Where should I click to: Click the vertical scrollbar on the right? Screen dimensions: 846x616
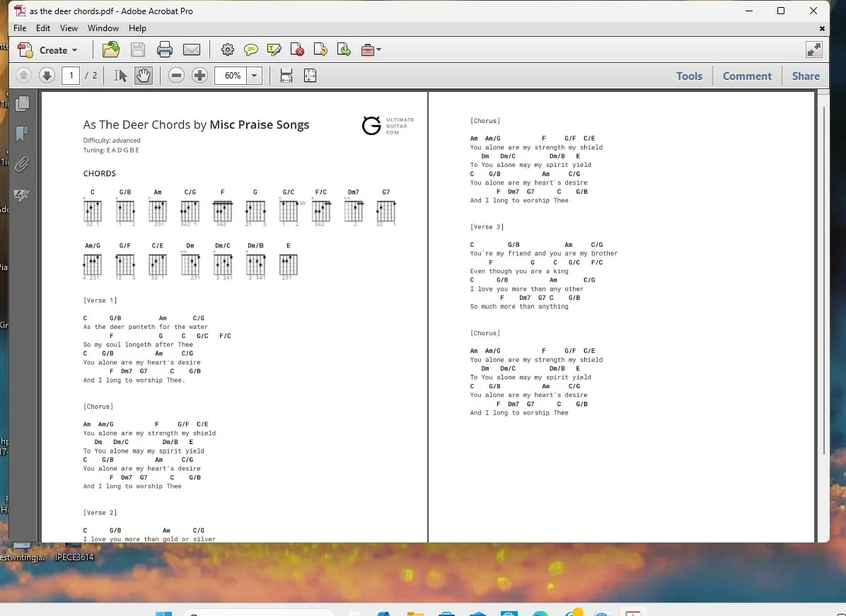point(823,281)
